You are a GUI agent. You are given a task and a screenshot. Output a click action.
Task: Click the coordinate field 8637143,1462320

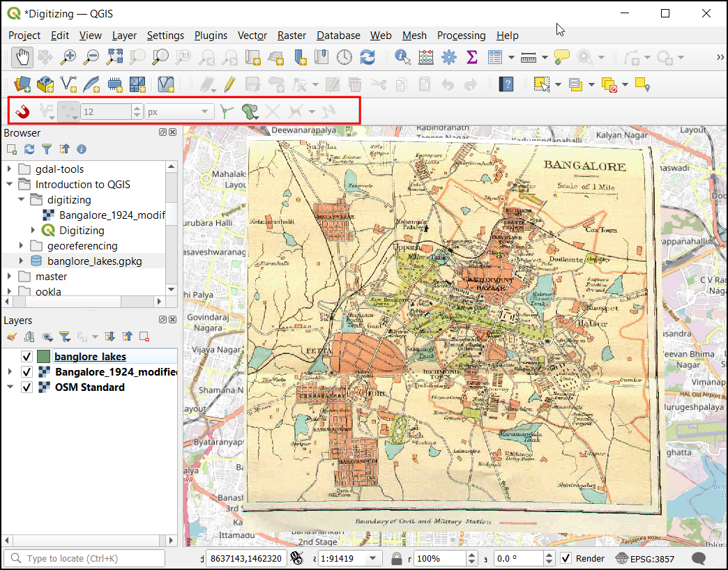246,558
